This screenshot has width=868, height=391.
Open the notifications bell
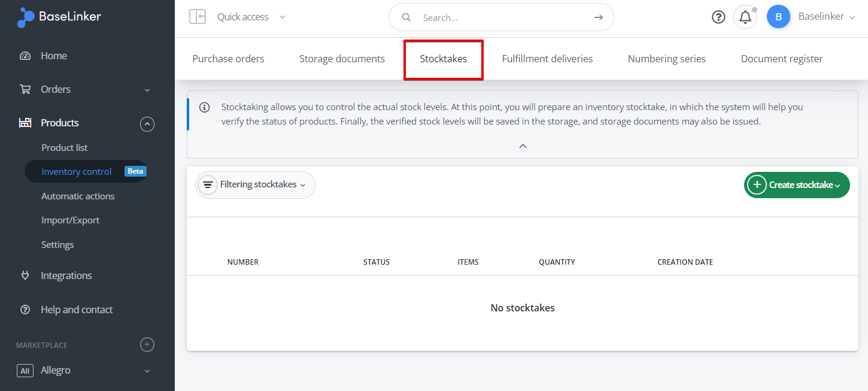(745, 17)
